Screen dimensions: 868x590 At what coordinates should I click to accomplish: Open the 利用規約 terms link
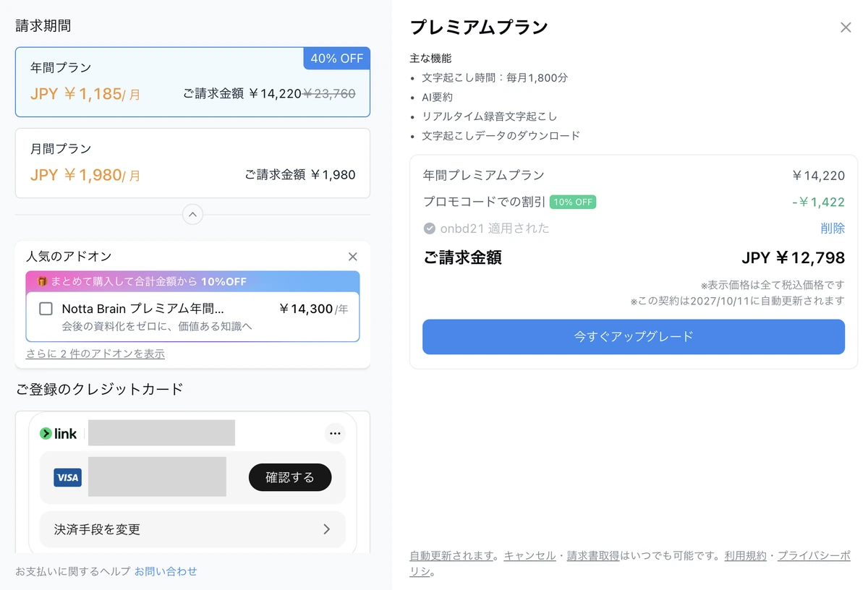point(745,556)
